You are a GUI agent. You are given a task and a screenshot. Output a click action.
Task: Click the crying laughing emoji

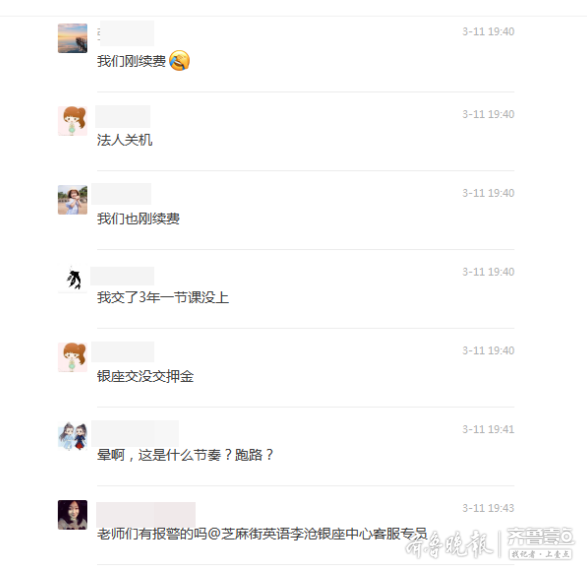(179, 60)
